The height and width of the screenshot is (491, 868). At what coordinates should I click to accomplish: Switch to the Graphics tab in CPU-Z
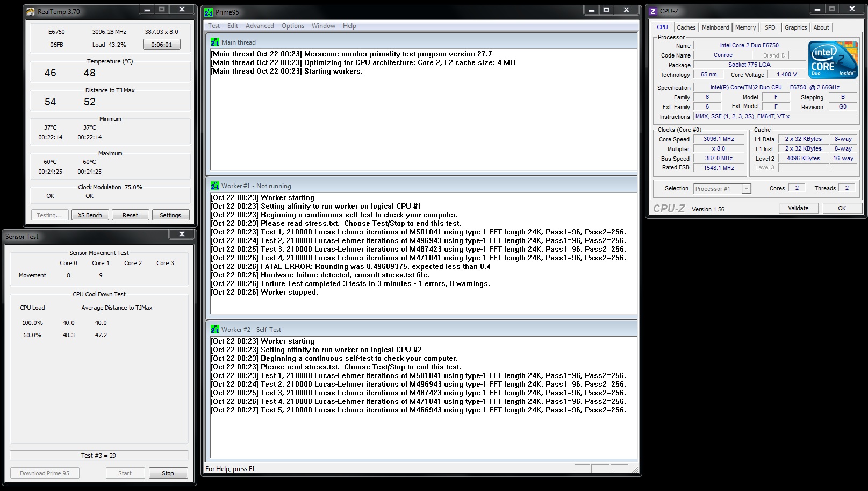[x=795, y=27]
